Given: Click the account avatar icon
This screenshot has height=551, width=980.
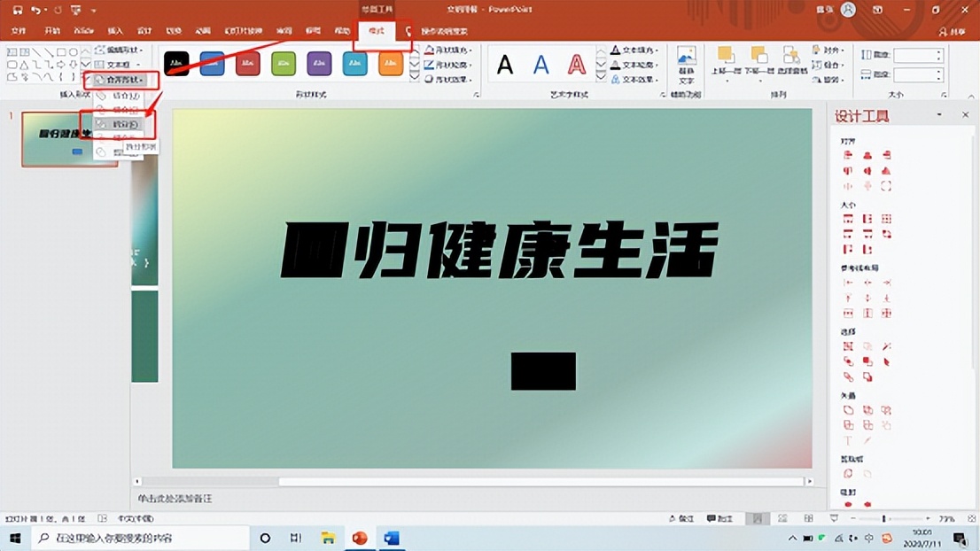Looking at the screenshot, I should (848, 10).
